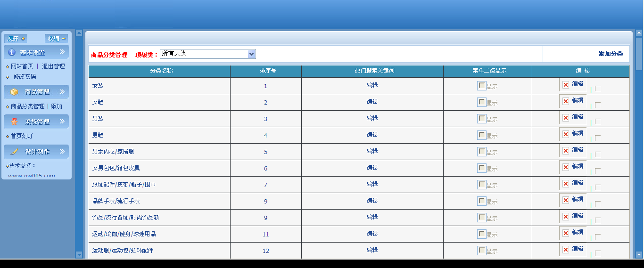644x268 pixels.
Task: Open the 顶级类 dropdown showing 所有大类
Action: pyautogui.click(x=207, y=54)
